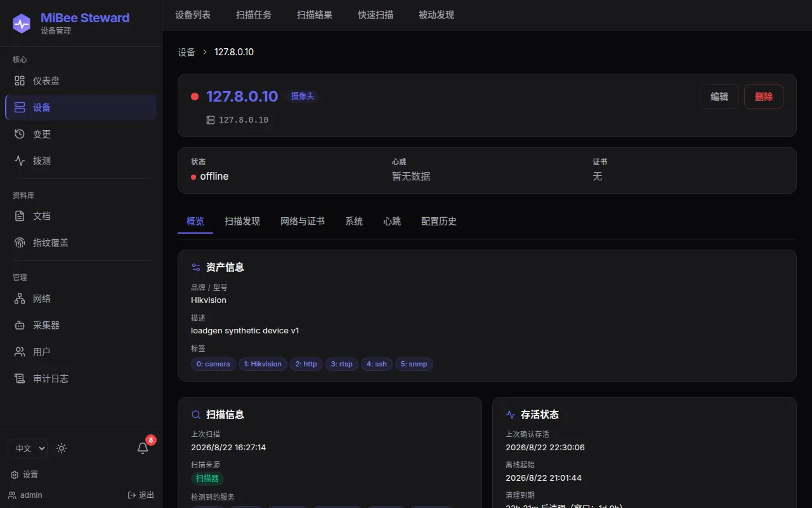Select the 概览 tab
The height and width of the screenshot is (508, 812).
pos(195,221)
